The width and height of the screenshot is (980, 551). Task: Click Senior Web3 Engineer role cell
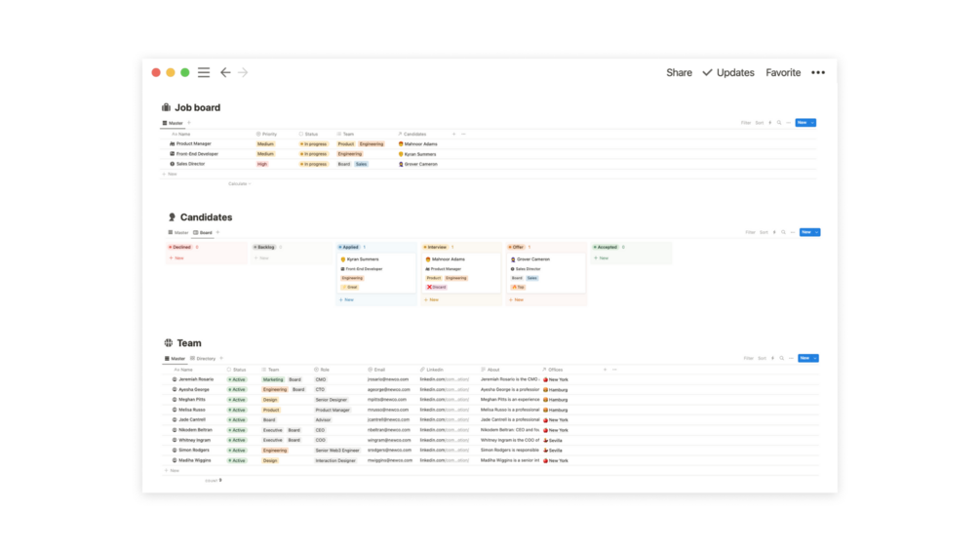click(x=337, y=450)
